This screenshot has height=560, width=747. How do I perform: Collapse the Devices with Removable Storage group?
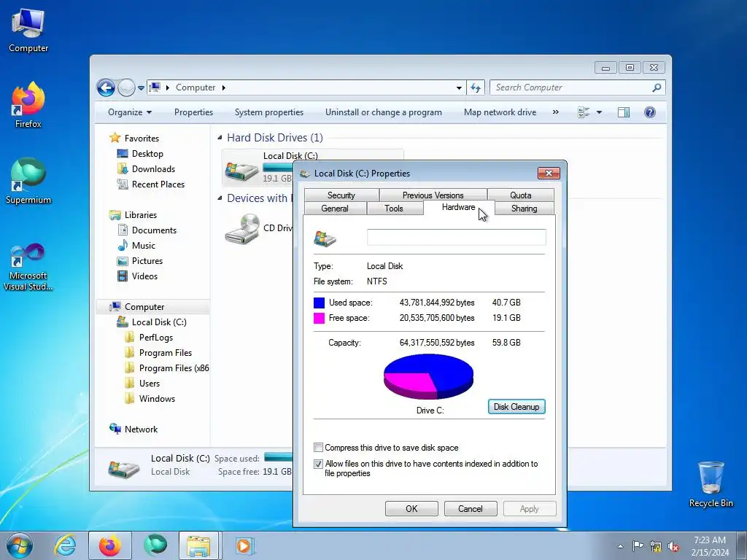click(220, 198)
